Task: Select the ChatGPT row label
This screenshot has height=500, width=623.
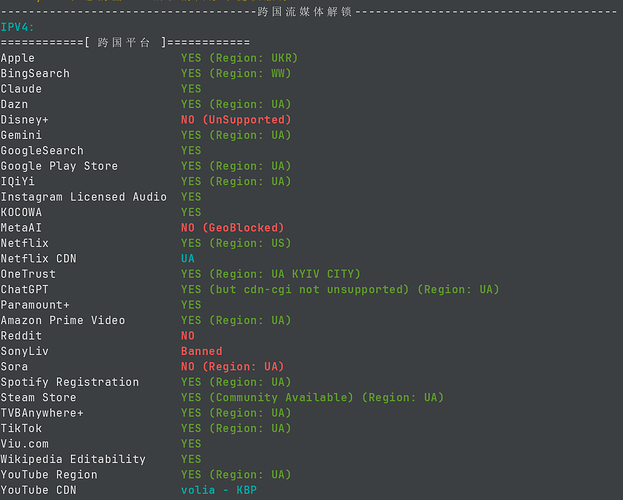Action: pos(25,289)
